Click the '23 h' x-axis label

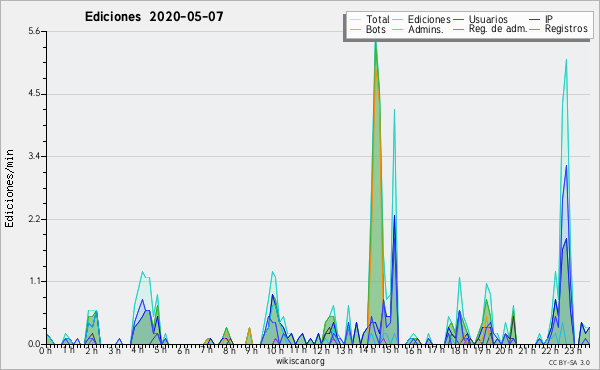tap(573, 351)
